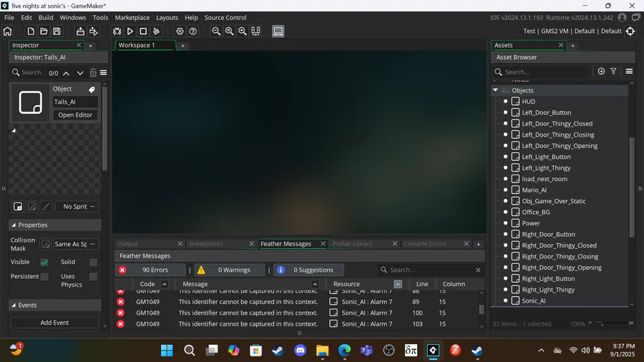
Task: Collapse the Properties section
Action: pyautogui.click(x=14, y=225)
